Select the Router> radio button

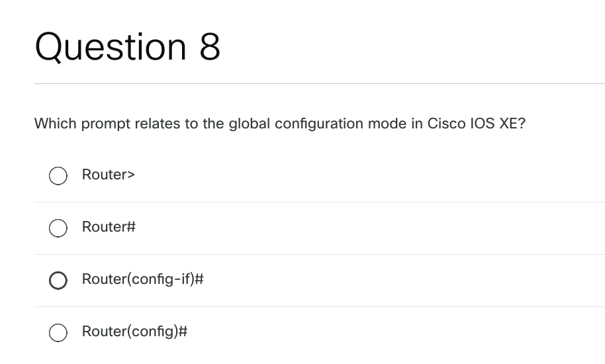click(58, 175)
